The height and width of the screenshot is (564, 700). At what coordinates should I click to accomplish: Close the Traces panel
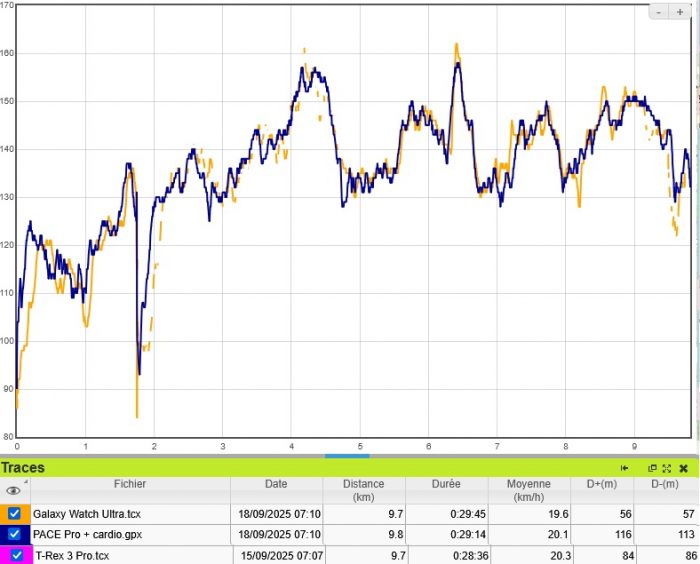[683, 468]
